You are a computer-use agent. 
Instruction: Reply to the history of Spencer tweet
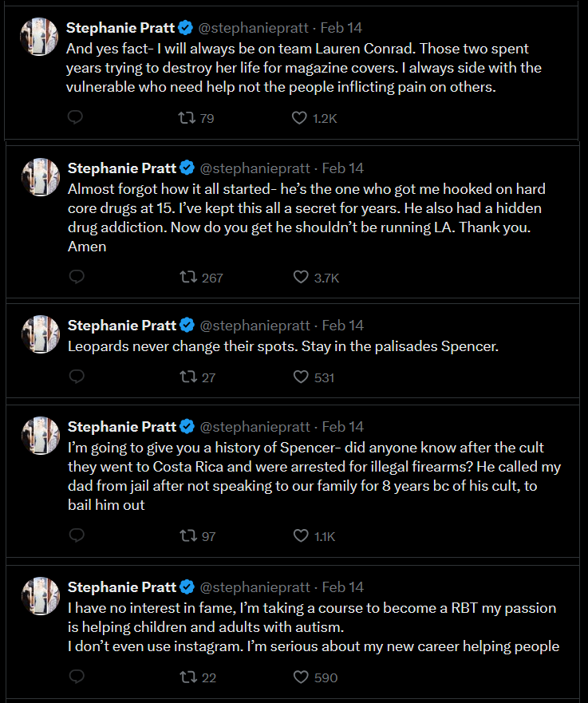75,535
